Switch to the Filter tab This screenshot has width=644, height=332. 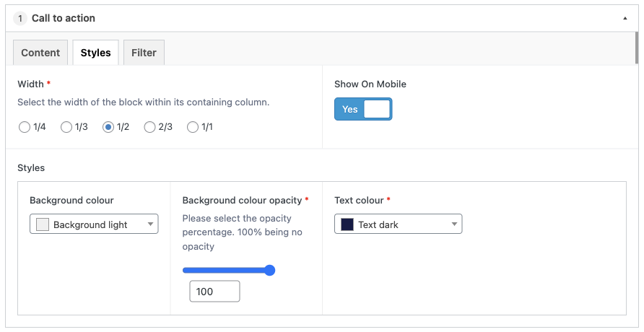coord(144,53)
